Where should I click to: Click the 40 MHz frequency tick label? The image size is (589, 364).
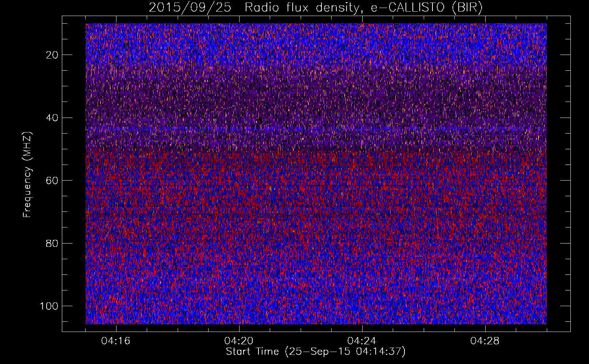click(52, 118)
